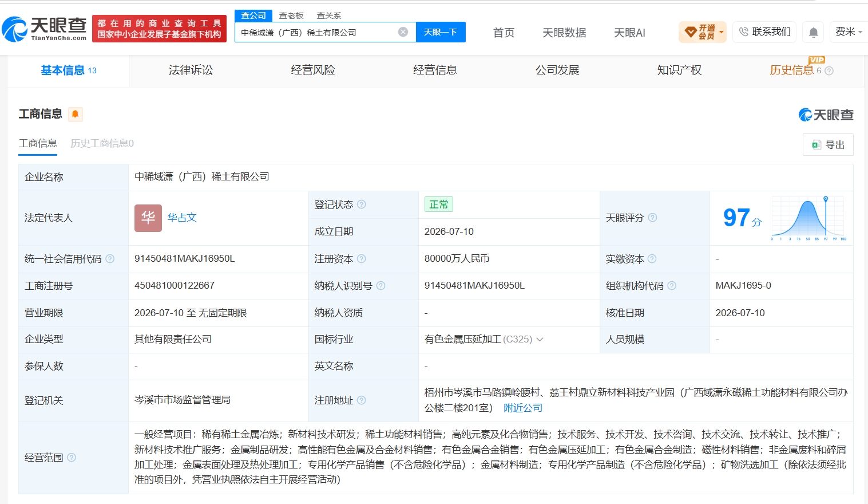
Task: Click the 导出 export button
Action: (x=828, y=145)
